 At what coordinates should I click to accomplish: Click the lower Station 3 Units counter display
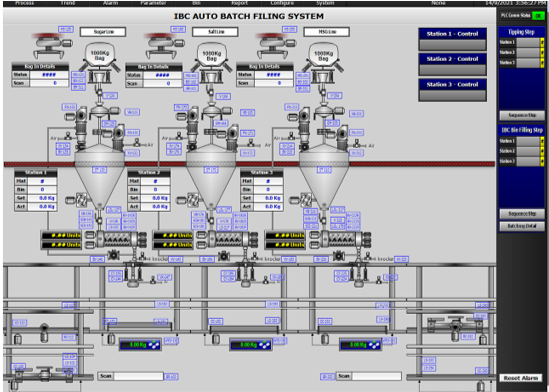[x=285, y=245]
